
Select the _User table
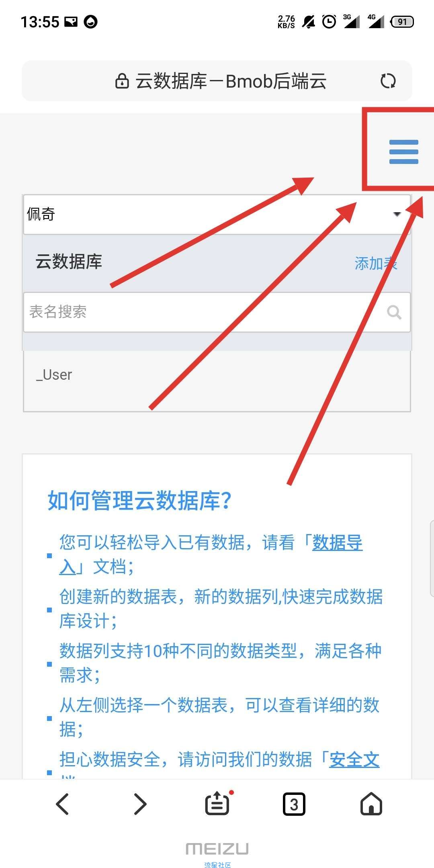point(217,375)
